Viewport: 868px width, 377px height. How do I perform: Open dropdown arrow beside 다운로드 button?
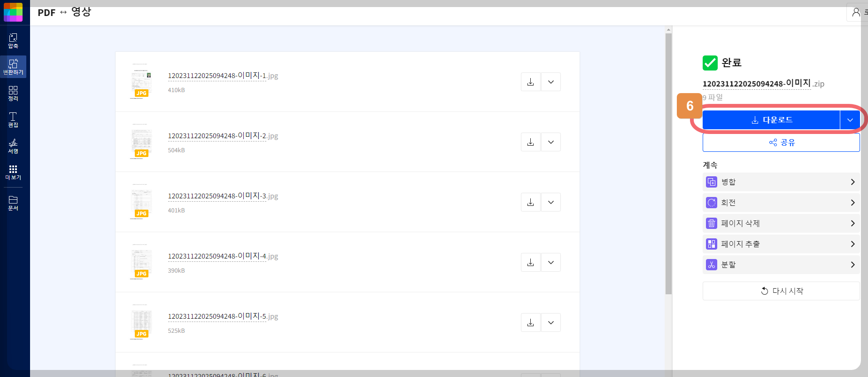pyautogui.click(x=850, y=120)
